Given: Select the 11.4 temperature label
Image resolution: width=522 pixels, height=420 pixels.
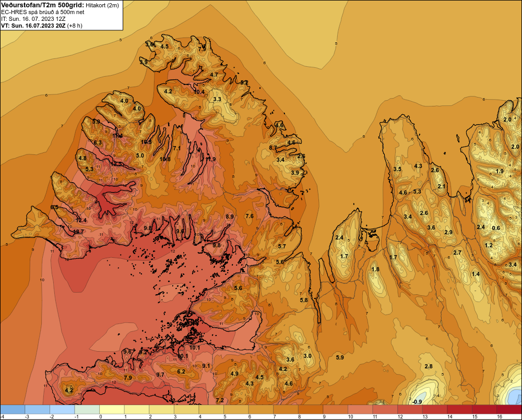Looking at the screenshot, I should [x=117, y=136].
